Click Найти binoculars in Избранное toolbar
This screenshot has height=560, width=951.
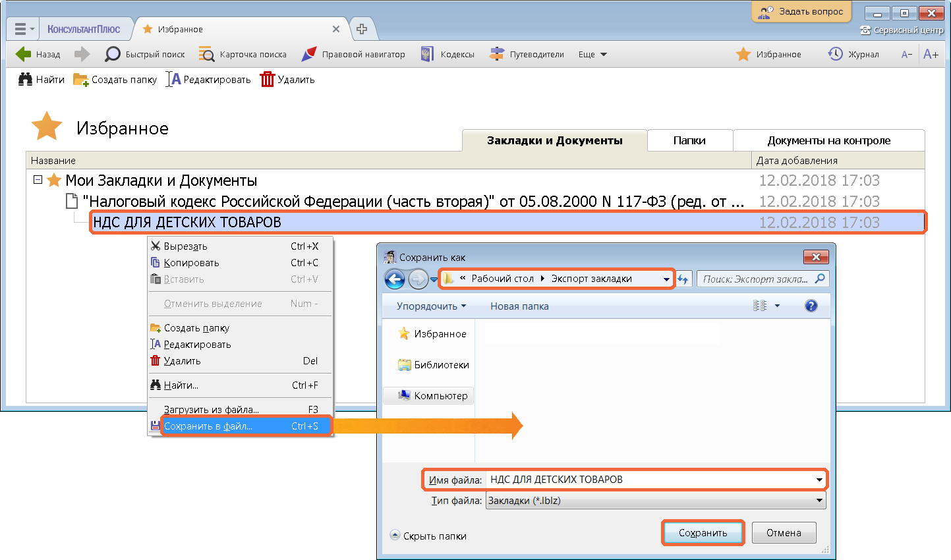click(41, 79)
